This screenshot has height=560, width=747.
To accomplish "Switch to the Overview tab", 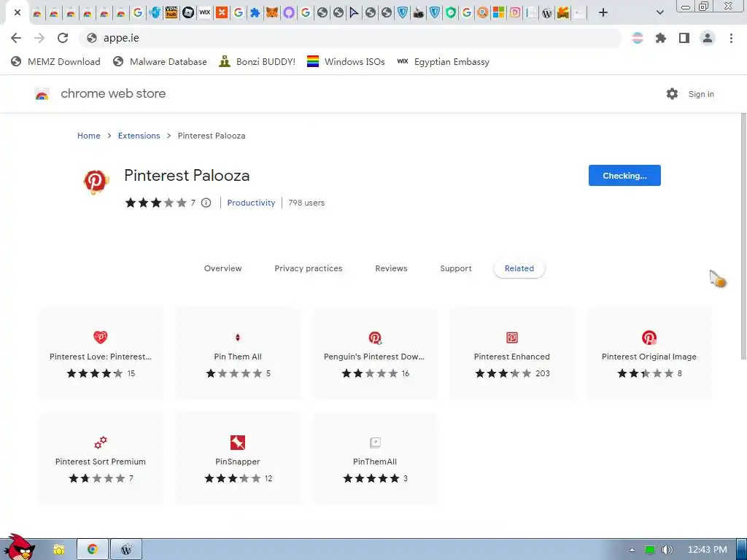I will coord(223,268).
